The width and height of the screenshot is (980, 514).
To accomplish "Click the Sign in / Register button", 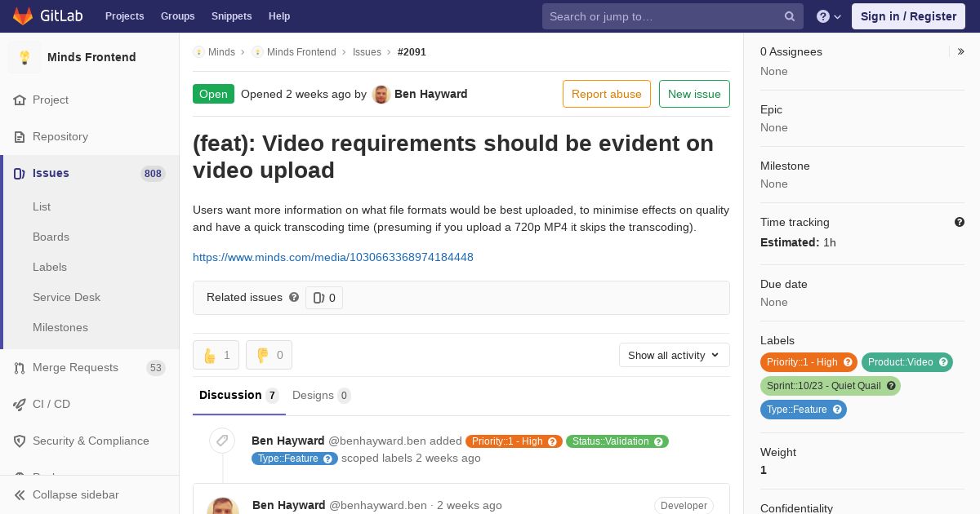I will pos(908,16).
